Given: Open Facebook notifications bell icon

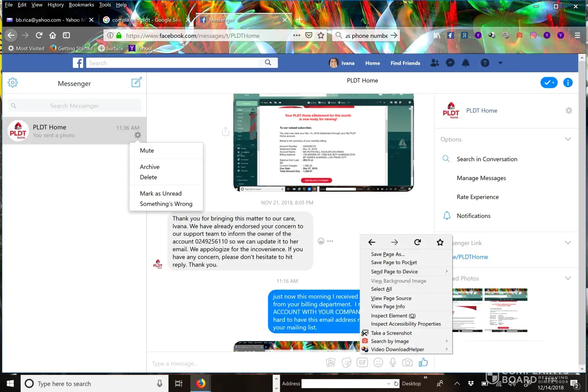Looking at the screenshot, I should tap(466, 63).
